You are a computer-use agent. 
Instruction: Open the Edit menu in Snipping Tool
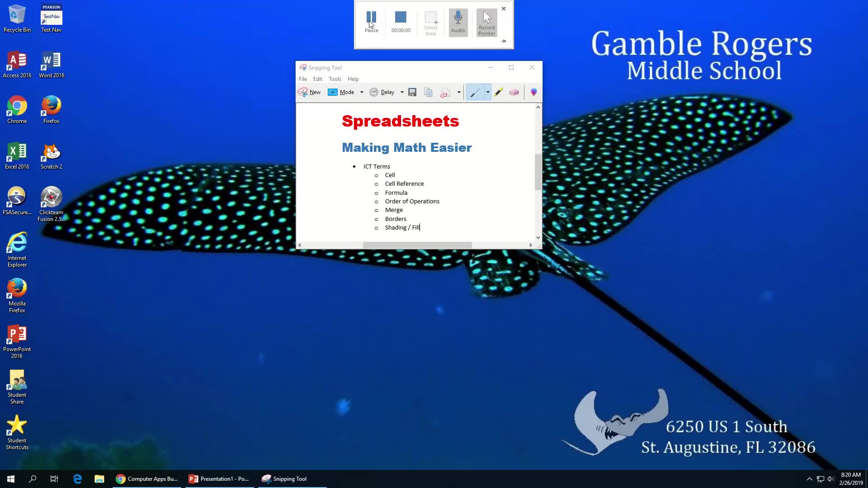pos(318,79)
